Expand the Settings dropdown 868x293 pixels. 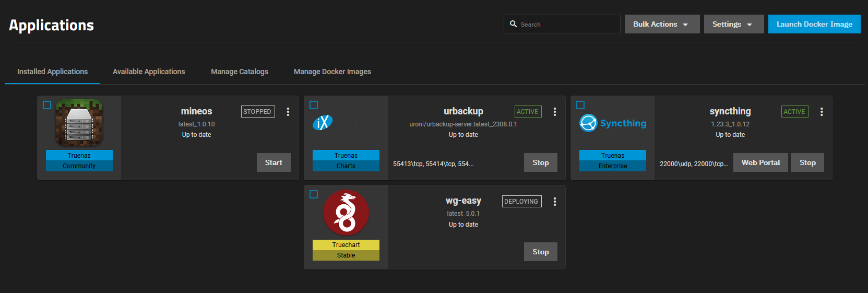pos(734,24)
